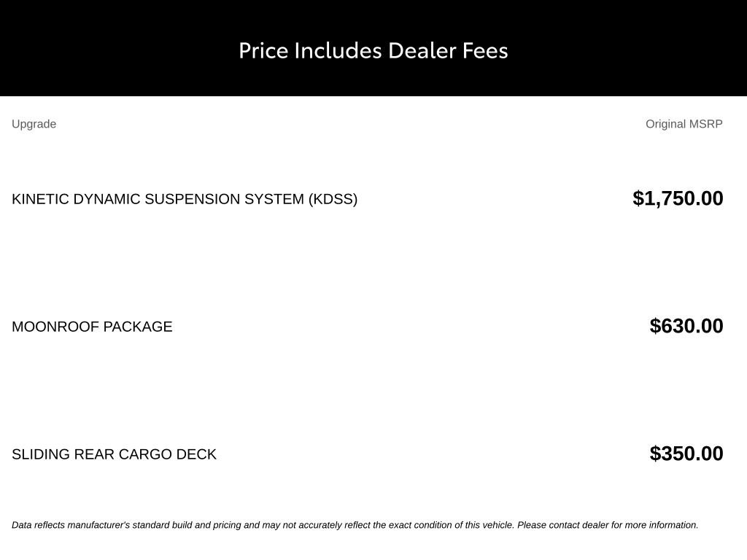747x560 pixels.
Task: Click the word KINETIC in the first row
Action: (40, 199)
